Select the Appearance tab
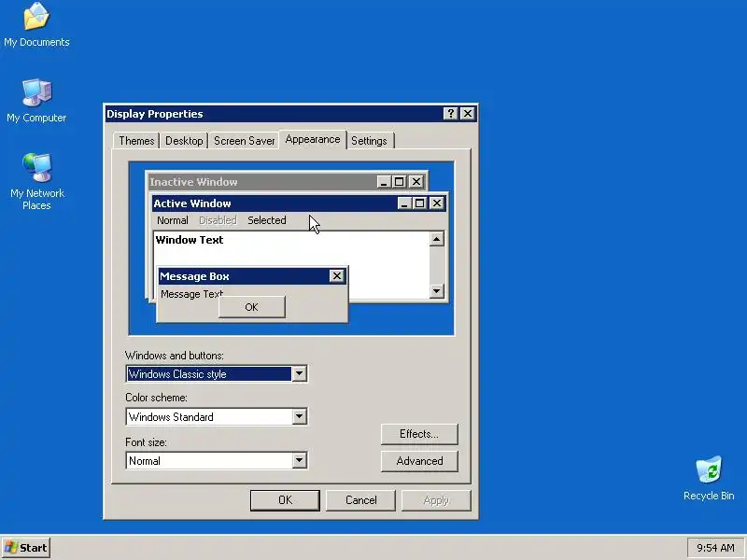 [x=313, y=139]
